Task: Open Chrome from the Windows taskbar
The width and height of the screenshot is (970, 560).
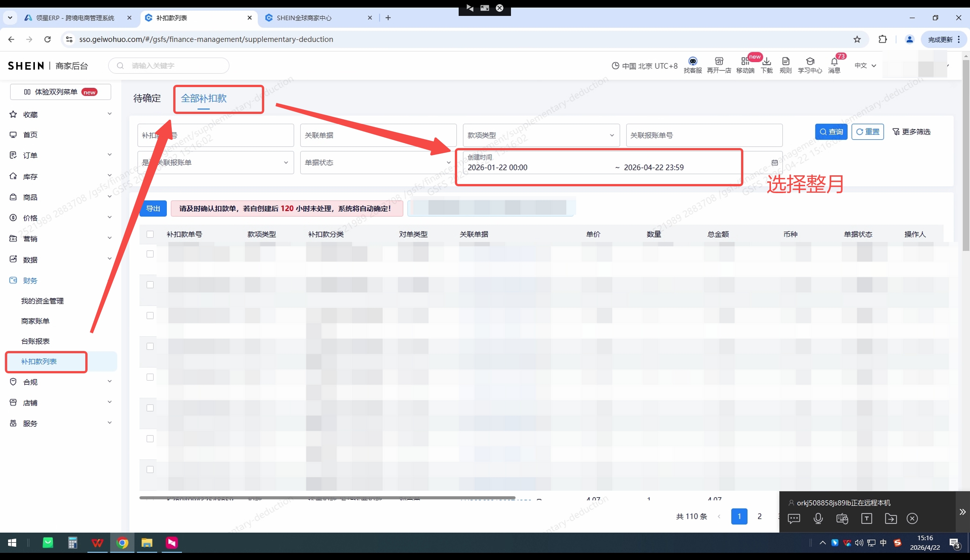Action: click(x=122, y=543)
